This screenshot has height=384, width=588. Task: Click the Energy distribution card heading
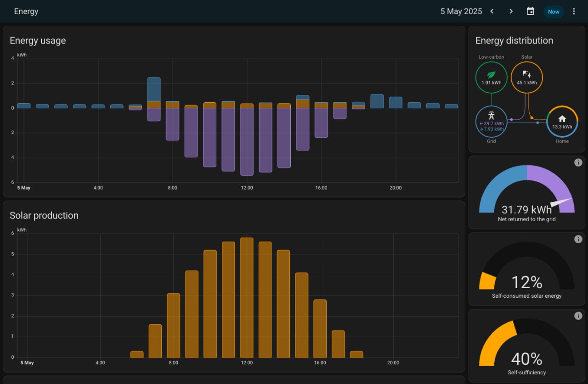coord(514,40)
